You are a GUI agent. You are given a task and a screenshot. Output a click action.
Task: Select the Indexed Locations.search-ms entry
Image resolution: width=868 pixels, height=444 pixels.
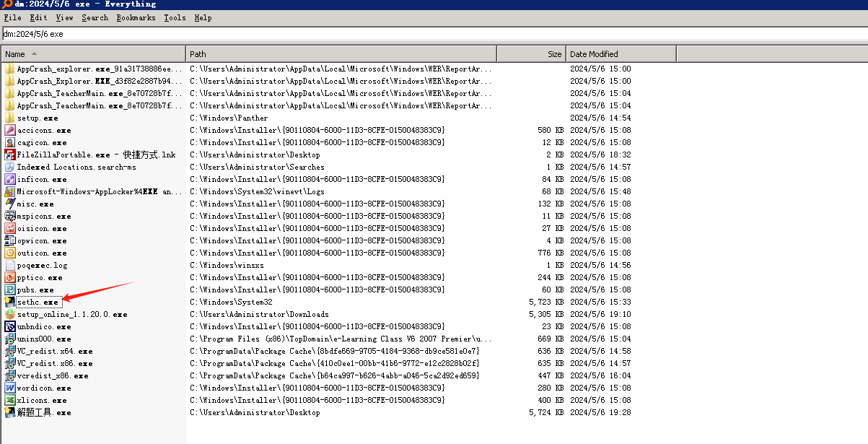76,167
